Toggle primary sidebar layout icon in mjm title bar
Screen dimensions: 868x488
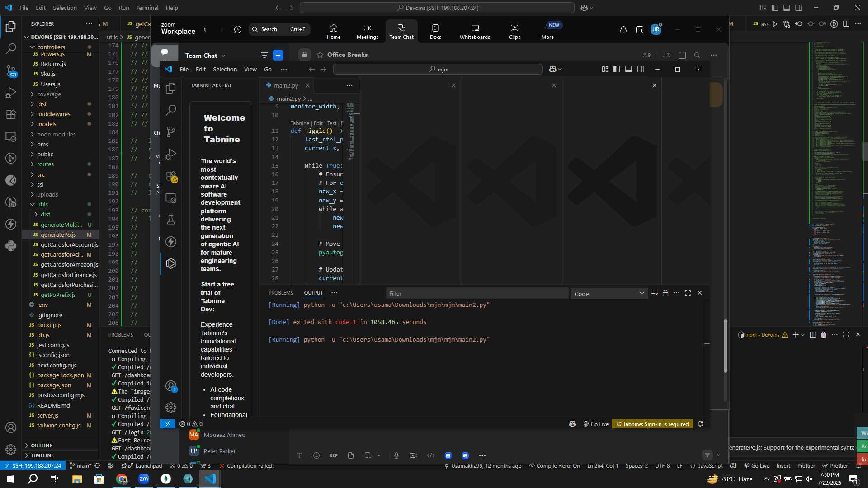click(617, 69)
